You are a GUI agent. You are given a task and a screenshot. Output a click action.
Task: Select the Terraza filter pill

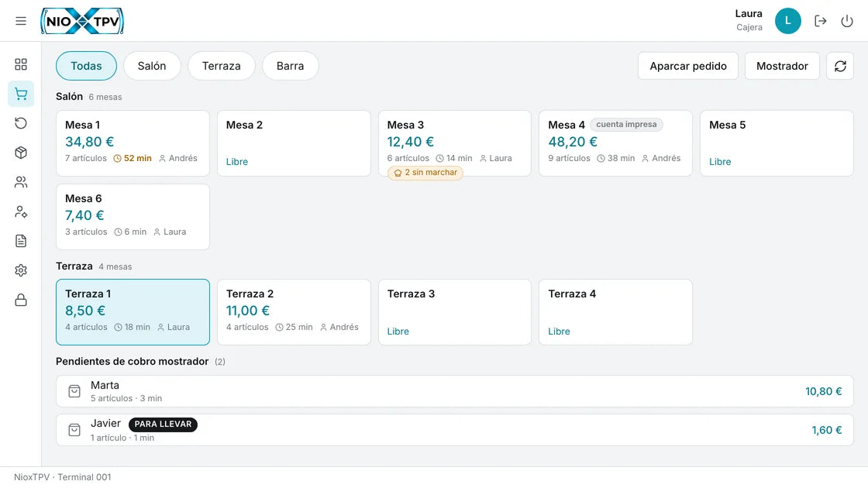[x=222, y=66]
